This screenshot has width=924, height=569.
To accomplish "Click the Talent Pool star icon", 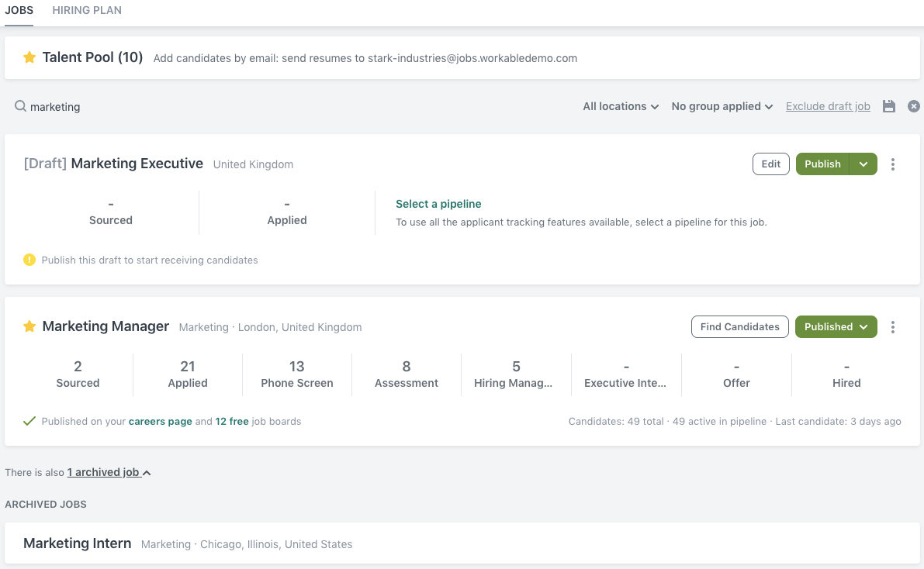I will [x=29, y=57].
